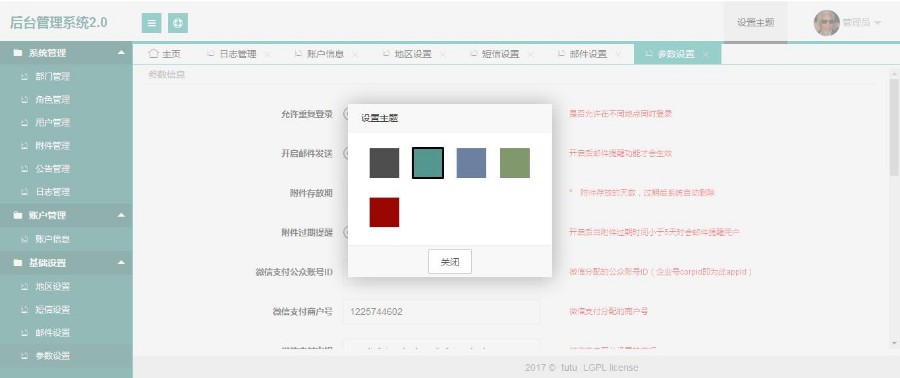This screenshot has width=900, height=378.
Task: Close the 账户信息 tab with its X
Action: click(355, 54)
